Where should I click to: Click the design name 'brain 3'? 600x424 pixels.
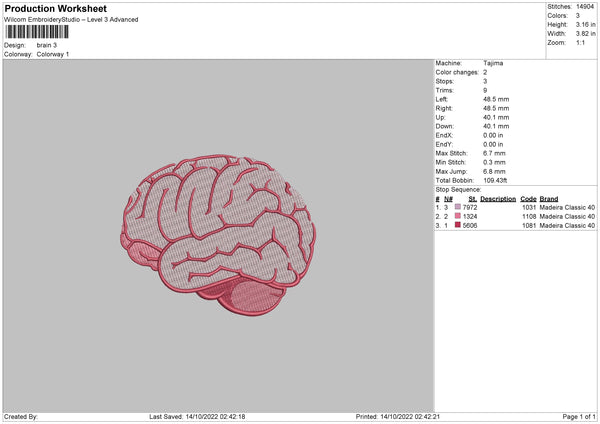(48, 45)
